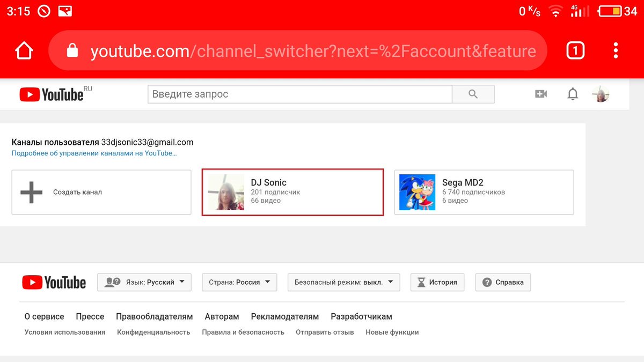The height and width of the screenshot is (362, 644).
Task: Click the YouTube logo in header
Action: coord(52,95)
